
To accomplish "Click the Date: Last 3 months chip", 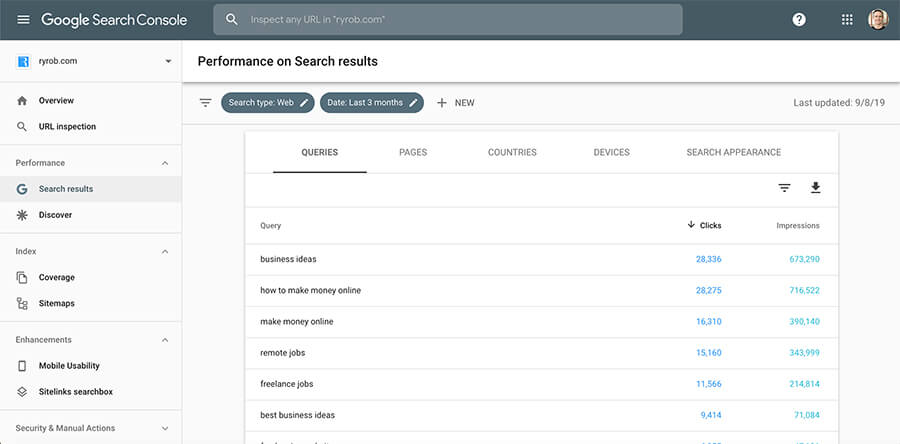I will point(372,103).
